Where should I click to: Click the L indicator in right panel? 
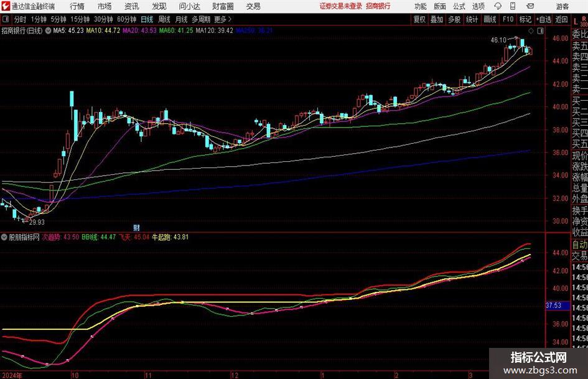576,22
